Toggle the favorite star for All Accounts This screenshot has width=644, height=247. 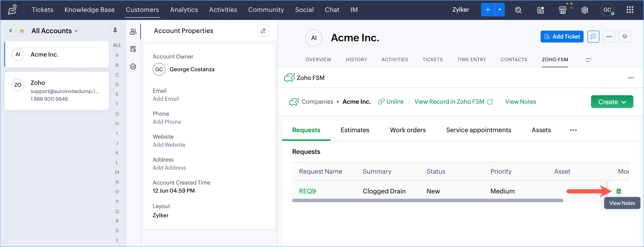coord(22,31)
